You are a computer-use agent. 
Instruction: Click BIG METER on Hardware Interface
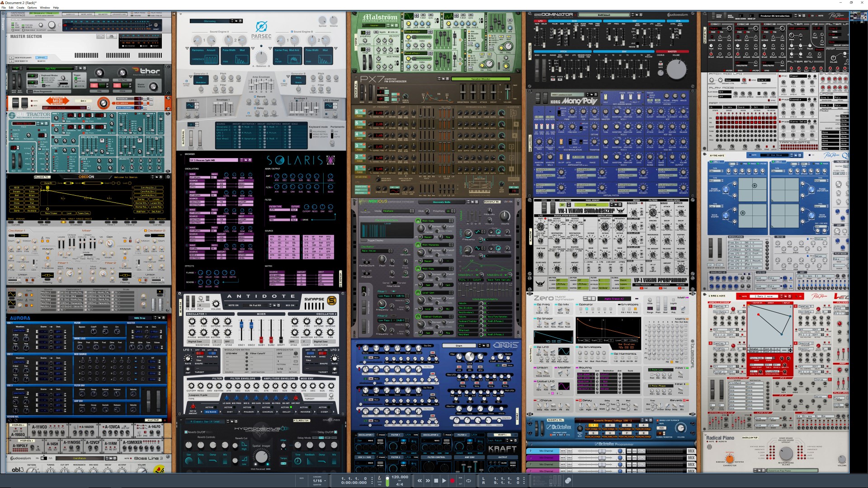103,14
